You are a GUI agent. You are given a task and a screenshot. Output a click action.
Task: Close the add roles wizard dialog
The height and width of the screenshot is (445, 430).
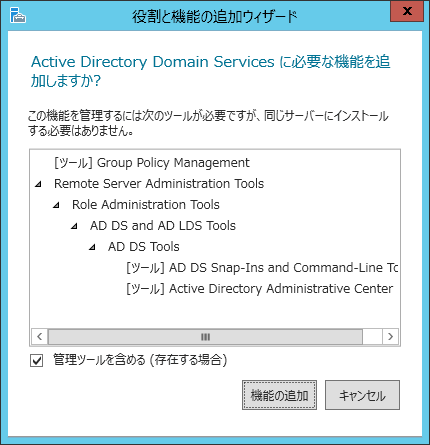[407, 11]
